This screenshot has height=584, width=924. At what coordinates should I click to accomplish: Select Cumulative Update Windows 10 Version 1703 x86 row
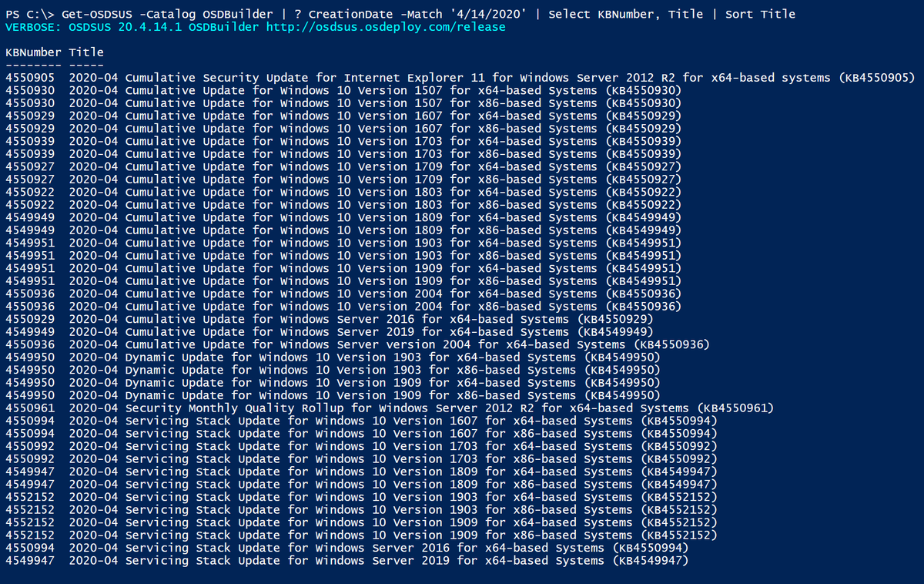click(343, 154)
